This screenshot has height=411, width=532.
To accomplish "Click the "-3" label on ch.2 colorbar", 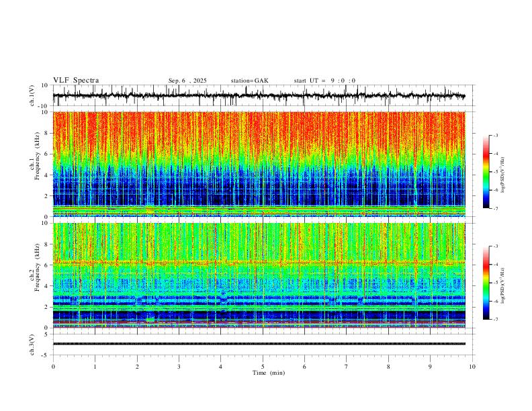I will pyautogui.click(x=496, y=246).
